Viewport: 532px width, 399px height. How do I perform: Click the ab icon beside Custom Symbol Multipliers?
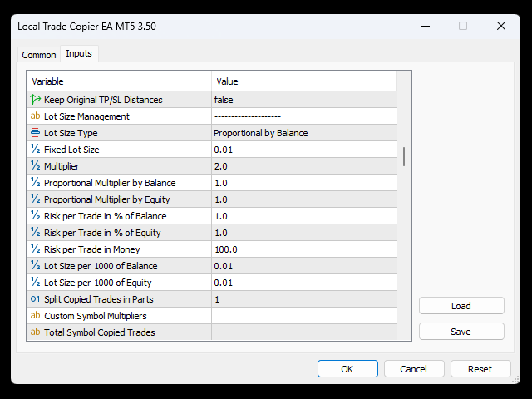coord(35,316)
